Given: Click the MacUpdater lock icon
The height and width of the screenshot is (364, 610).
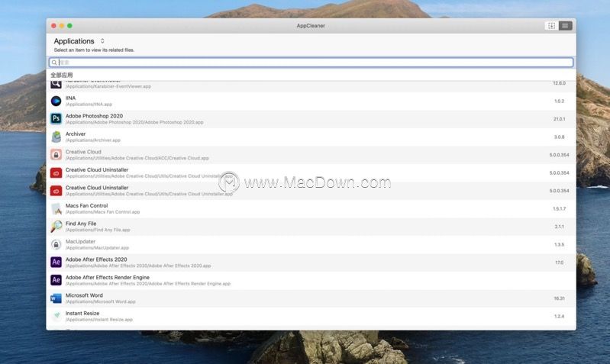Looking at the screenshot, I should coord(56,245).
